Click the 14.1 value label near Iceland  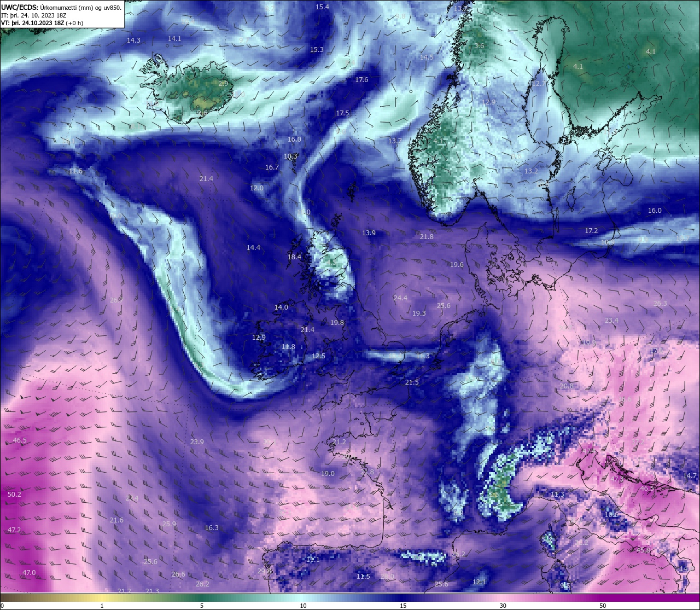(x=174, y=39)
